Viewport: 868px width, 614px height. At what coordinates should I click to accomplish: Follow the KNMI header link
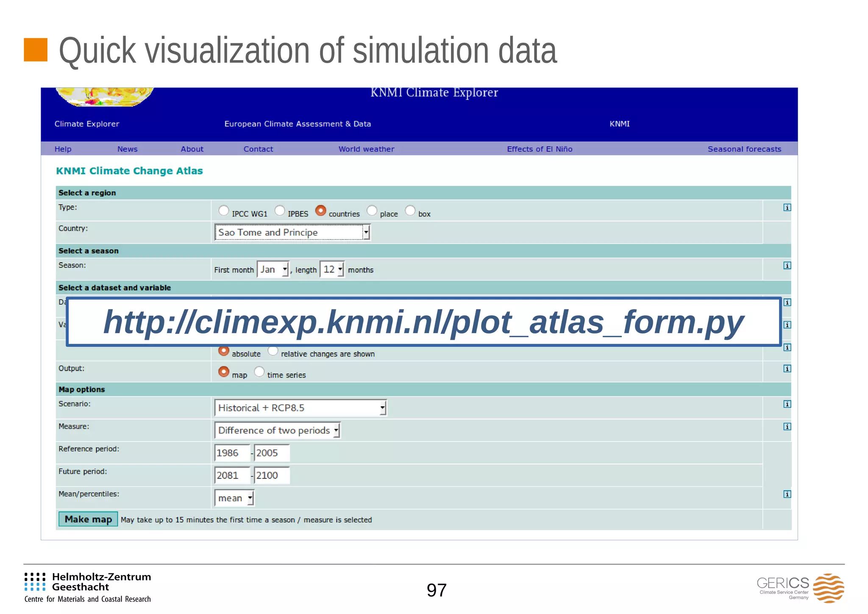pos(620,124)
